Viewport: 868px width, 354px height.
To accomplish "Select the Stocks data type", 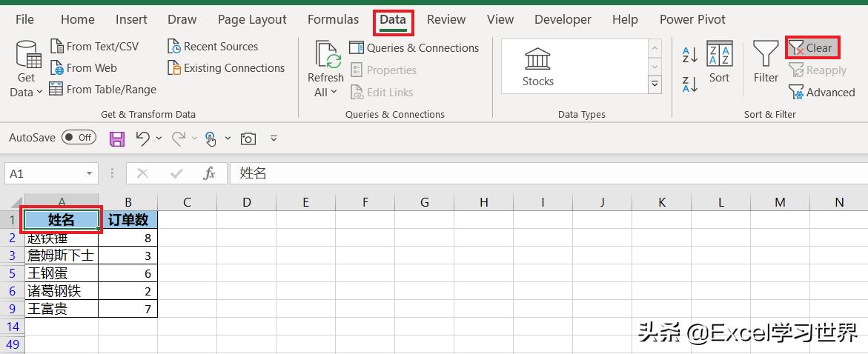I will click(x=538, y=67).
